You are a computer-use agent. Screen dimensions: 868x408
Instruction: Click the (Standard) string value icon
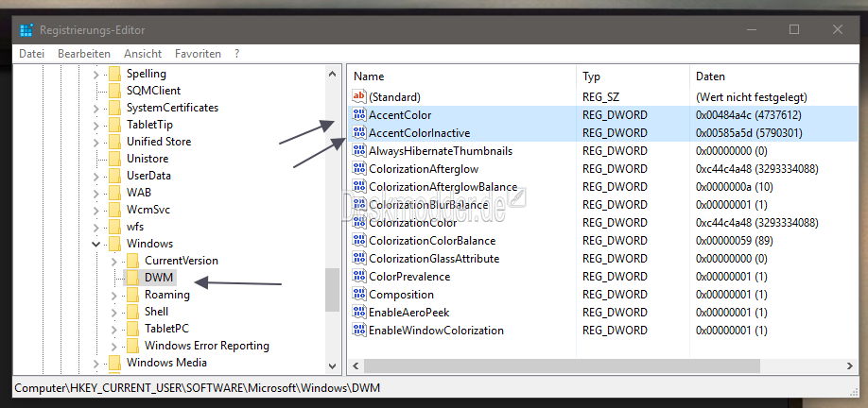[x=359, y=96]
